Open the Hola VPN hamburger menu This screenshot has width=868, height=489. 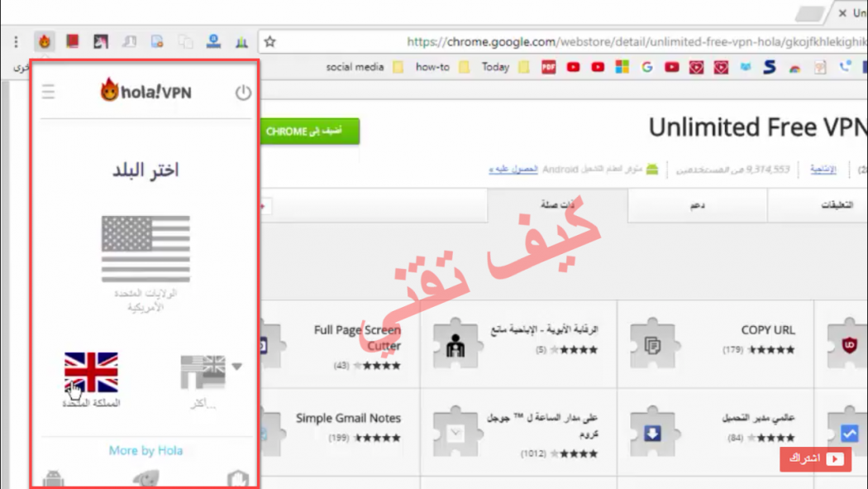click(48, 91)
